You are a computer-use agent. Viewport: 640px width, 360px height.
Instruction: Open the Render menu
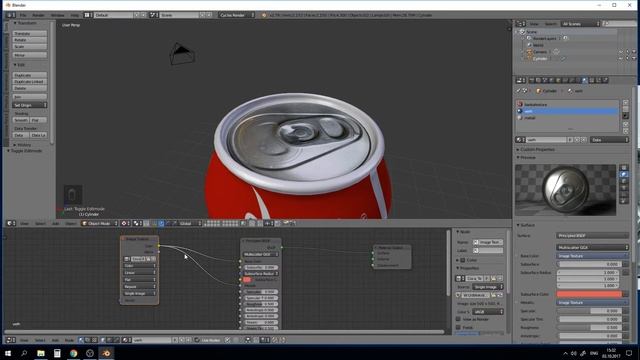38,15
